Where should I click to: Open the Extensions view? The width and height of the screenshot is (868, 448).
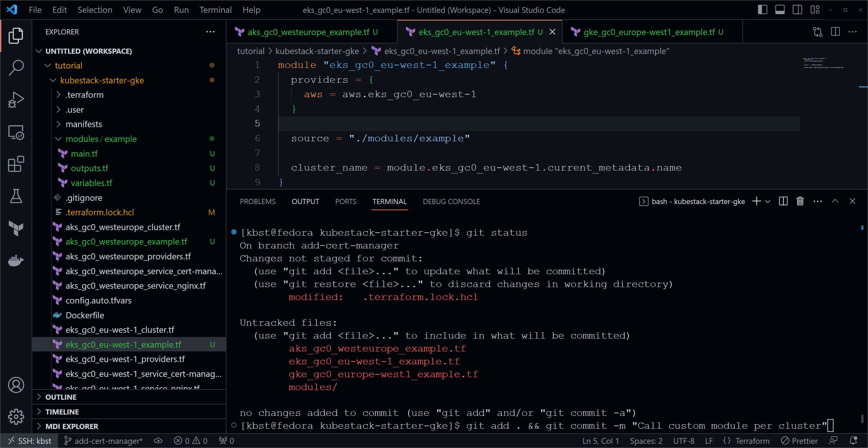point(16,164)
